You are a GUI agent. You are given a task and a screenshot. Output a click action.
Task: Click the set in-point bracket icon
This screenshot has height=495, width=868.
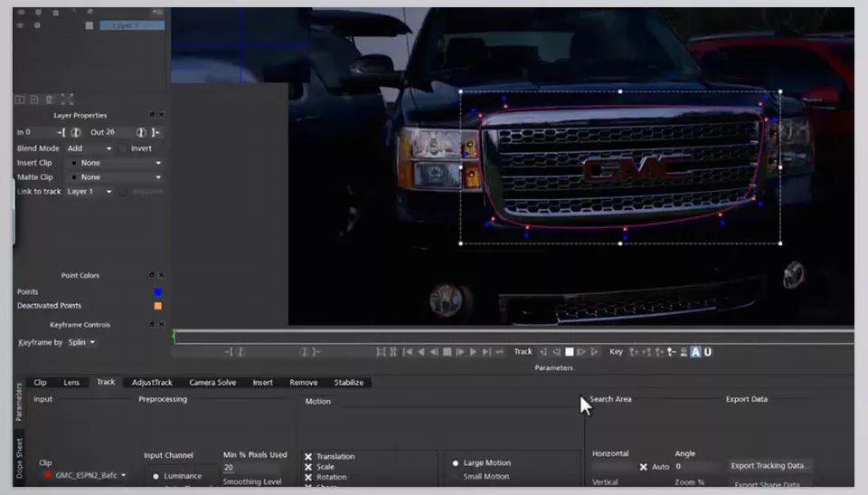pyautogui.click(x=61, y=132)
